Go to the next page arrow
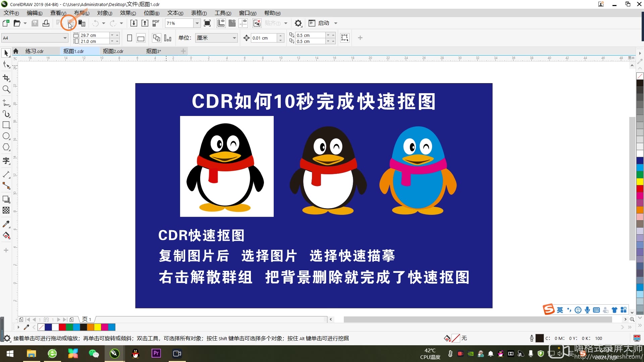This screenshot has height=362, width=644. [59, 319]
